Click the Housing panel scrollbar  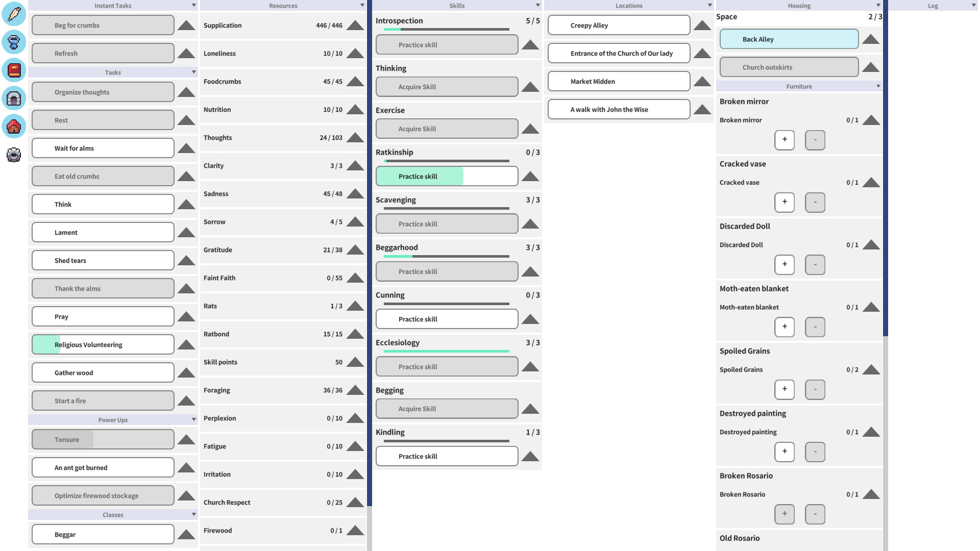886,168
